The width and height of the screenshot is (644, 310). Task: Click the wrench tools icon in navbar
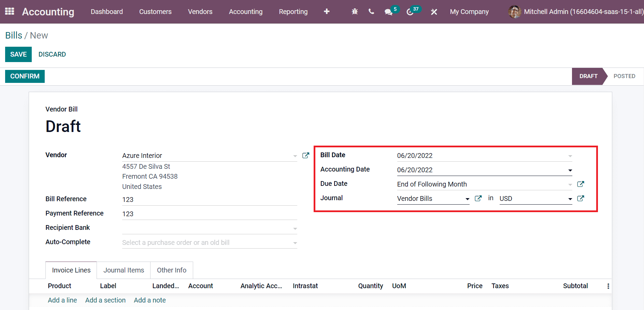tap(434, 12)
